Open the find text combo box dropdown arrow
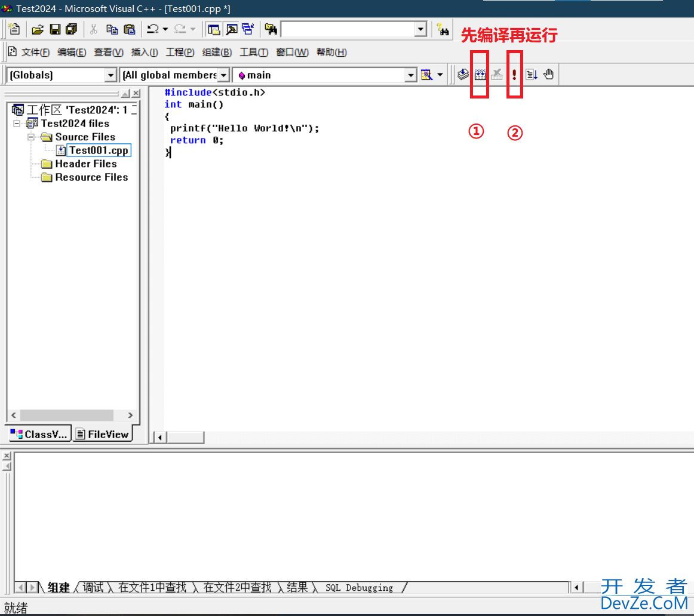 tap(420, 30)
